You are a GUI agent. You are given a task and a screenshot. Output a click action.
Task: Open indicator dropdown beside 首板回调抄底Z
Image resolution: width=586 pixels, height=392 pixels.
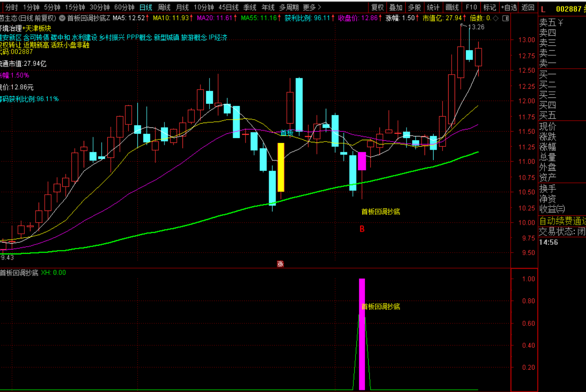(x=62, y=18)
